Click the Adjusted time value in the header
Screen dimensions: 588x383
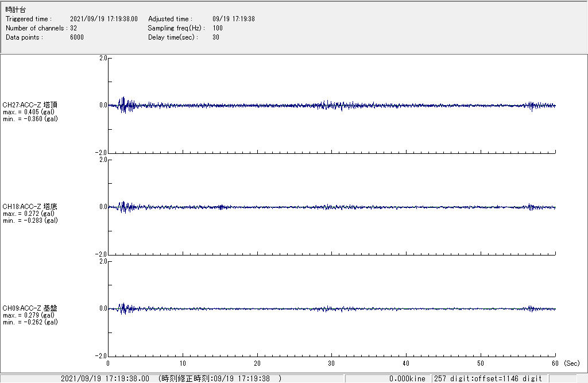click(233, 19)
